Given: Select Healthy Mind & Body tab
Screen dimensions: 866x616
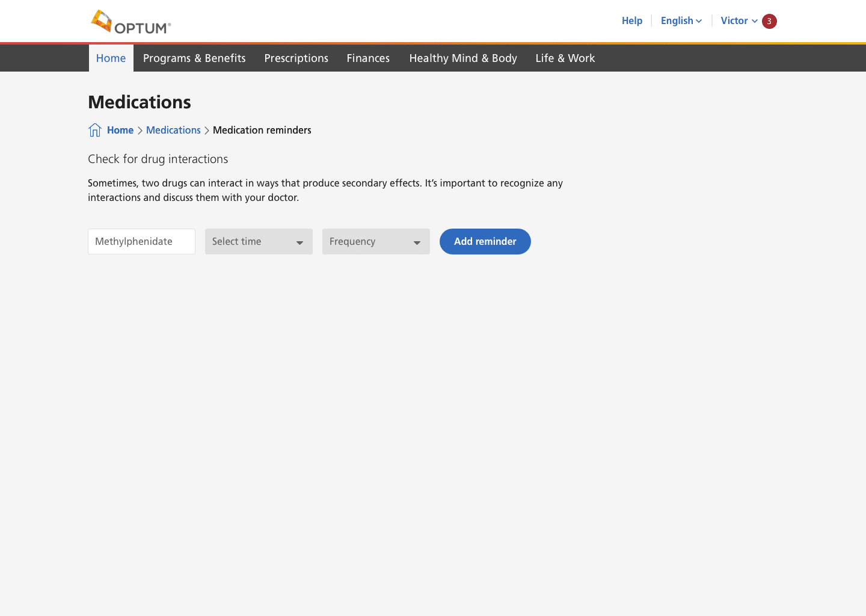Looking at the screenshot, I should 463,58.
